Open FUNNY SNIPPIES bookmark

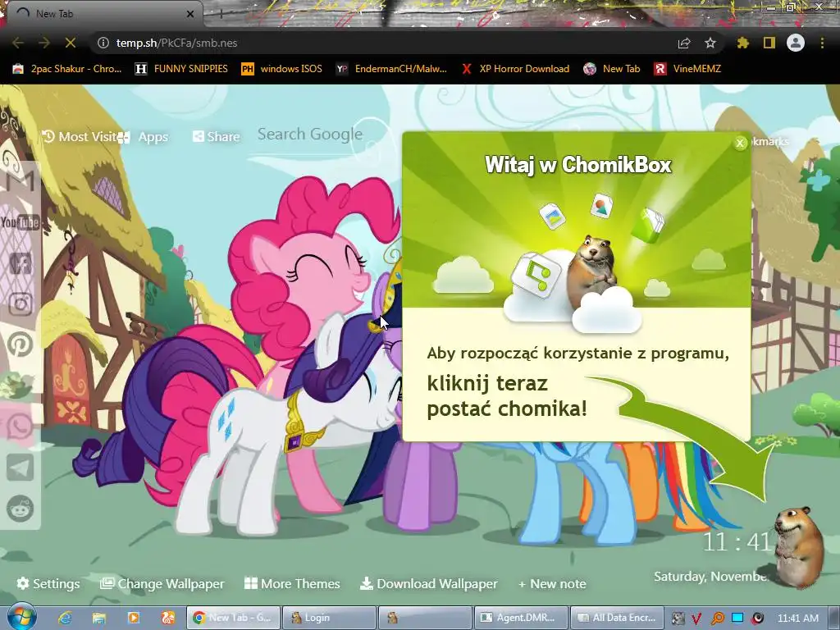(x=181, y=69)
